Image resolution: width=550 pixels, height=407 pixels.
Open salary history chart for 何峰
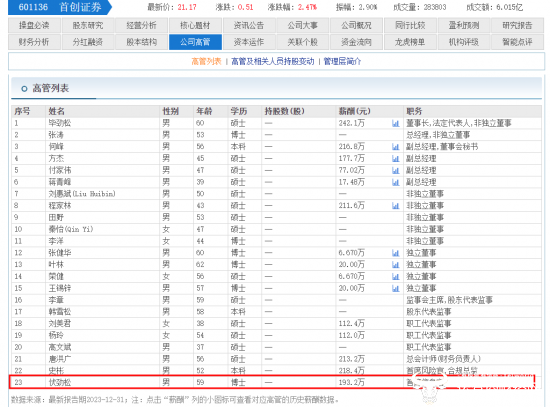pos(396,147)
